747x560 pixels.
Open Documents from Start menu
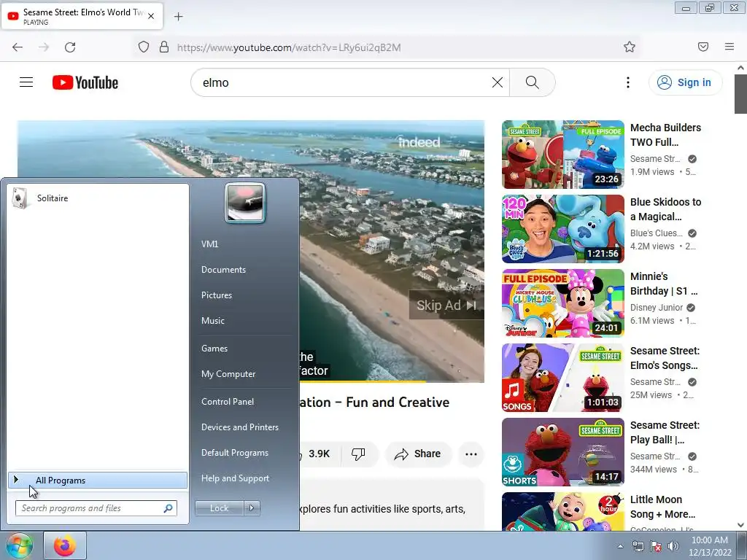[x=223, y=270]
